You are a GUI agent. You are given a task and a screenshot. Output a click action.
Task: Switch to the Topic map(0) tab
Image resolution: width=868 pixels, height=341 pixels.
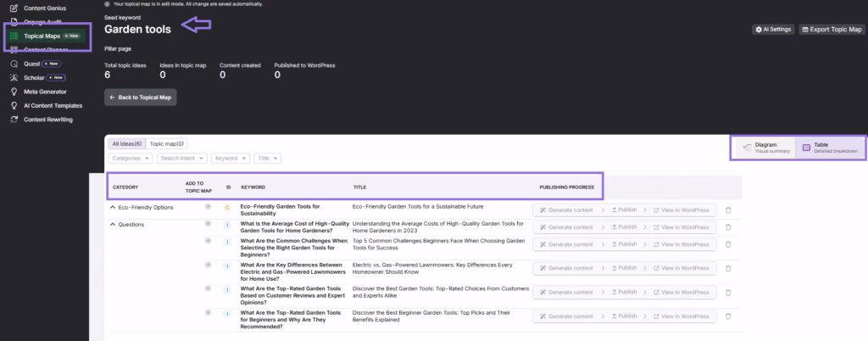pyautogui.click(x=167, y=143)
